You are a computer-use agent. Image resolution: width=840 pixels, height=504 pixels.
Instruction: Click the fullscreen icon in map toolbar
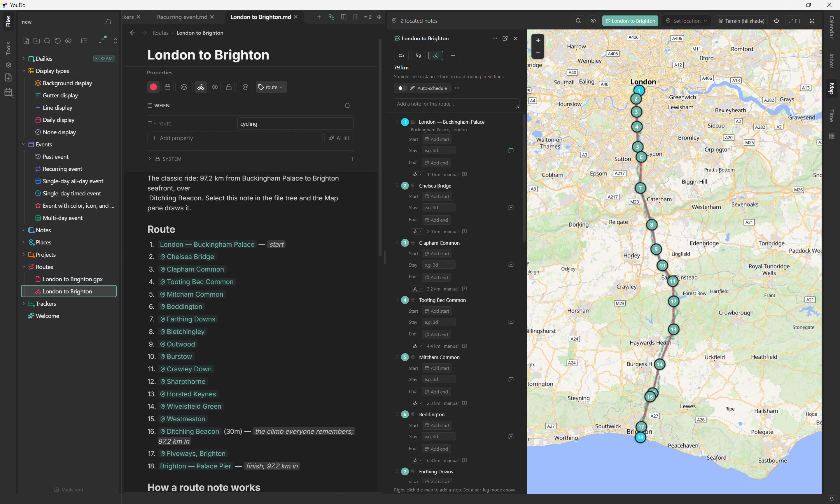(812, 21)
